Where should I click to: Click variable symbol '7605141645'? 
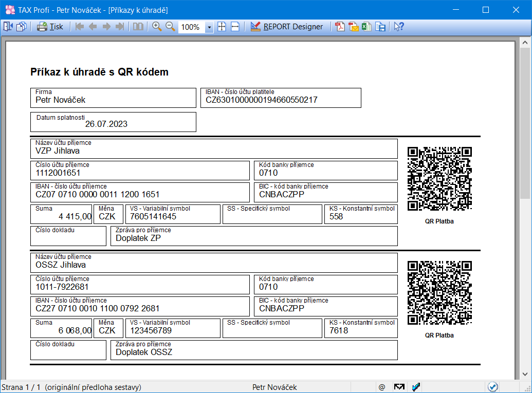(153, 217)
